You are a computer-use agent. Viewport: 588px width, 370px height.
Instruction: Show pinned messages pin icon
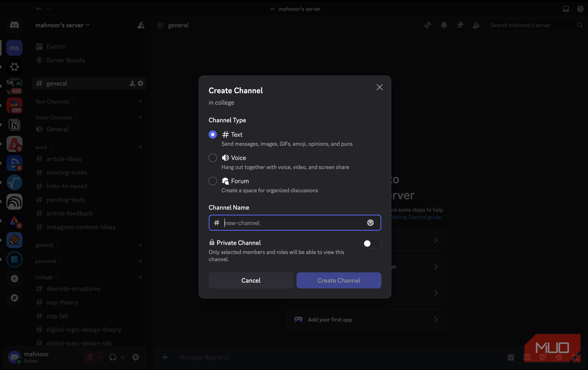pyautogui.click(x=460, y=25)
